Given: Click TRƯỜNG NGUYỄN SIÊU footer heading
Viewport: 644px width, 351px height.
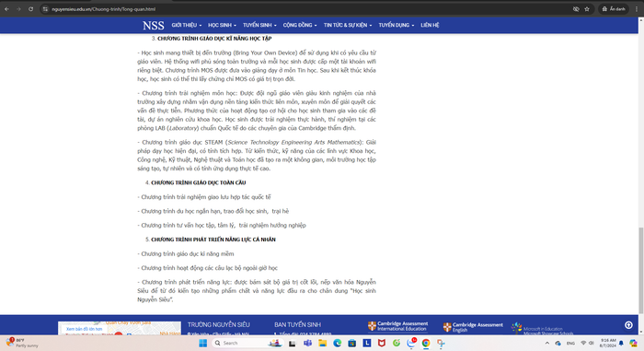Looking at the screenshot, I should tap(219, 324).
